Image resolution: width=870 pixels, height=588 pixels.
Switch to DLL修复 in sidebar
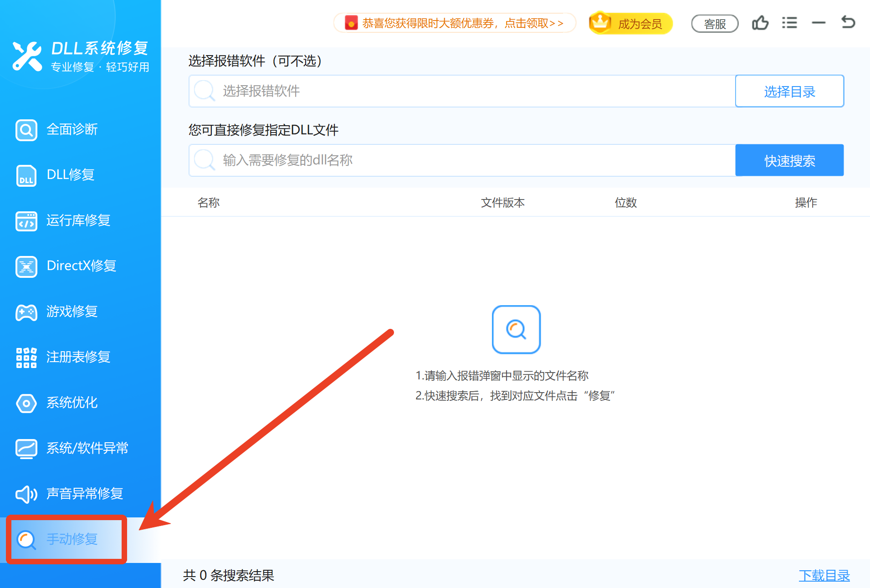[71, 175]
